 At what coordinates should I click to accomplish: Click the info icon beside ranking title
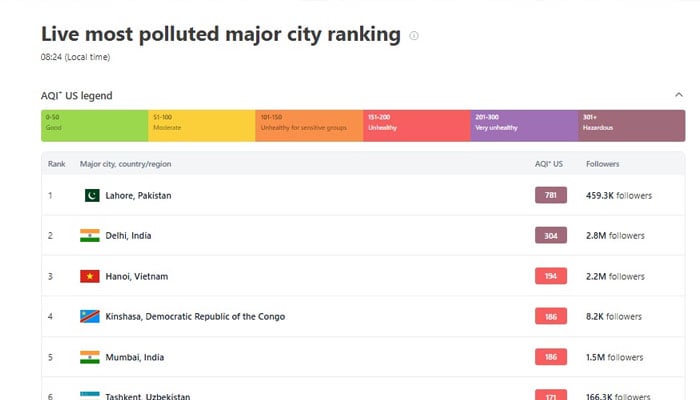click(414, 36)
